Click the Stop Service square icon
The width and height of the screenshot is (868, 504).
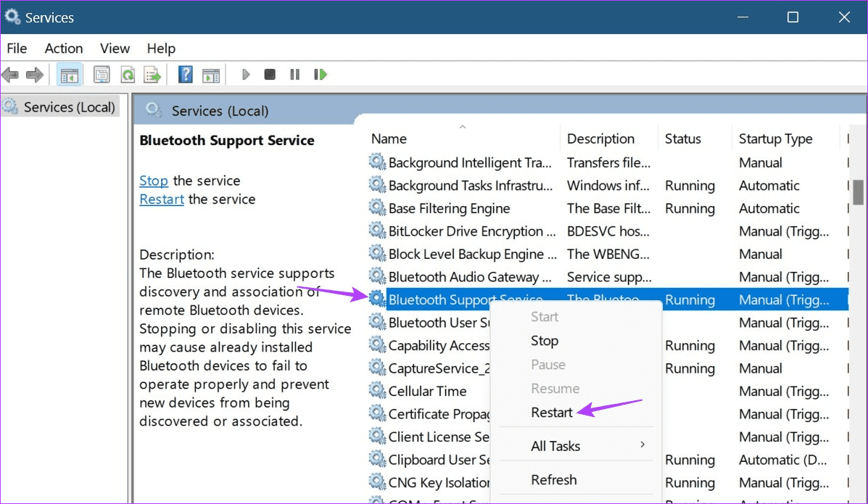270,74
